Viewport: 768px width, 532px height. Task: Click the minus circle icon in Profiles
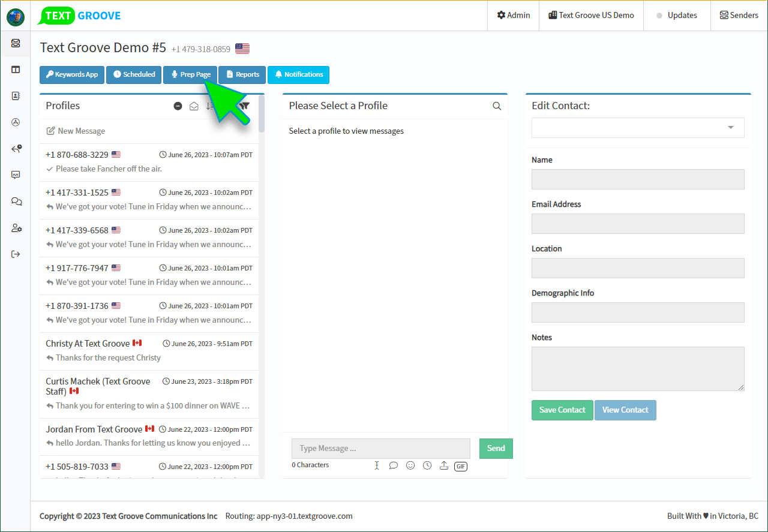(x=178, y=106)
